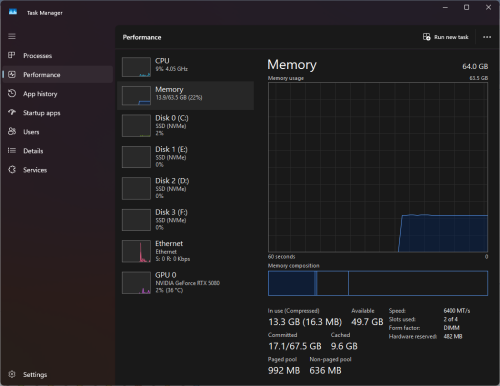This screenshot has width=500, height=386.
Task: Maximize the Task Manager window
Action: click(x=466, y=7)
